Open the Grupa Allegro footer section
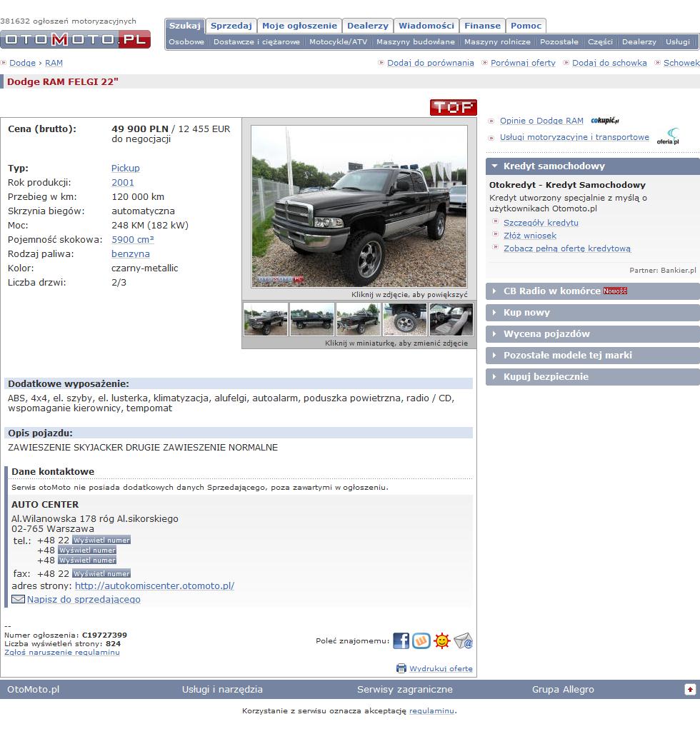Image resolution: width=700 pixels, height=729 pixels. tap(563, 690)
